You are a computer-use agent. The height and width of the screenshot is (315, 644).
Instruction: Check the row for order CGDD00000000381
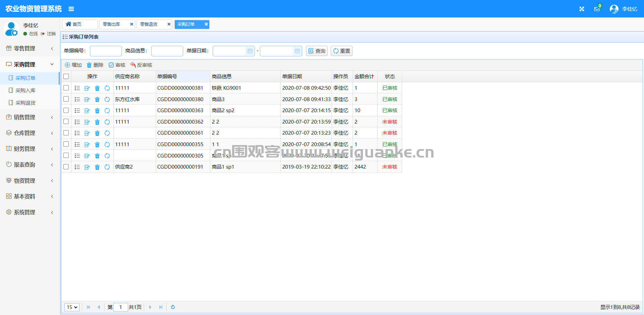pos(66,88)
